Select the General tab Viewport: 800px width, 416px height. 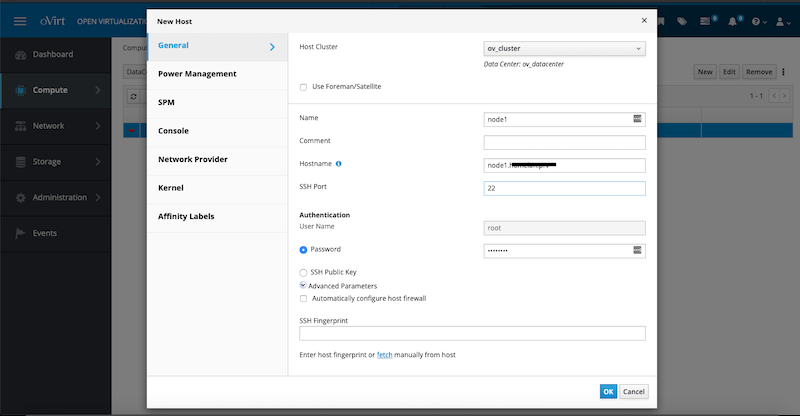pos(217,47)
